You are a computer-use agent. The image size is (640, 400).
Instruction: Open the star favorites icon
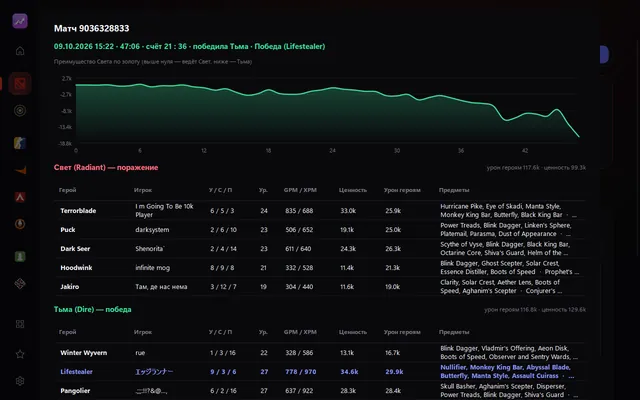click(x=20, y=354)
